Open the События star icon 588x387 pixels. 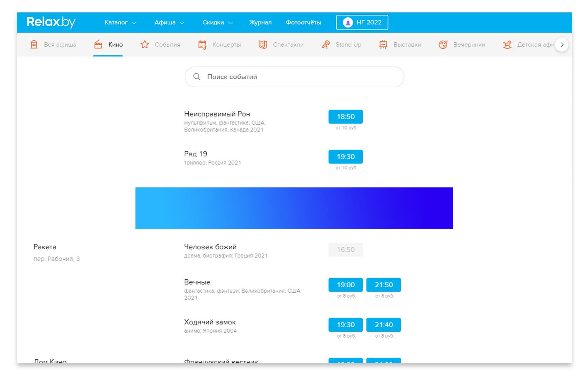[145, 45]
